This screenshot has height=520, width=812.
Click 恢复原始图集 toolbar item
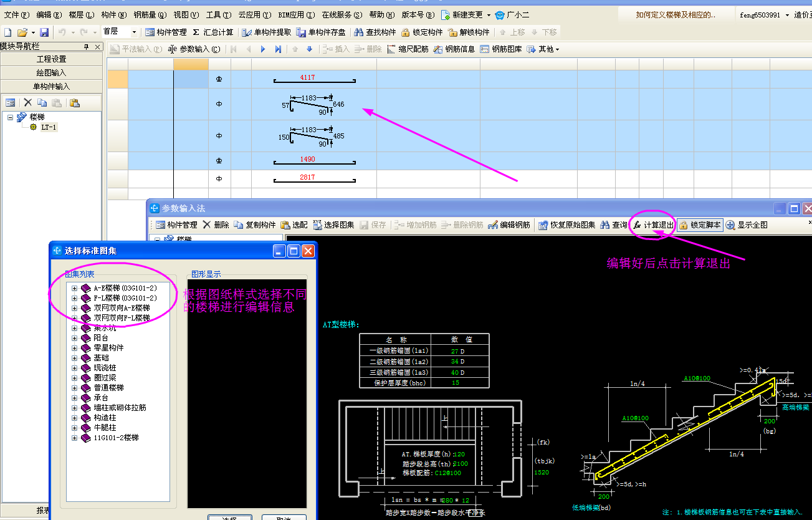coord(566,225)
